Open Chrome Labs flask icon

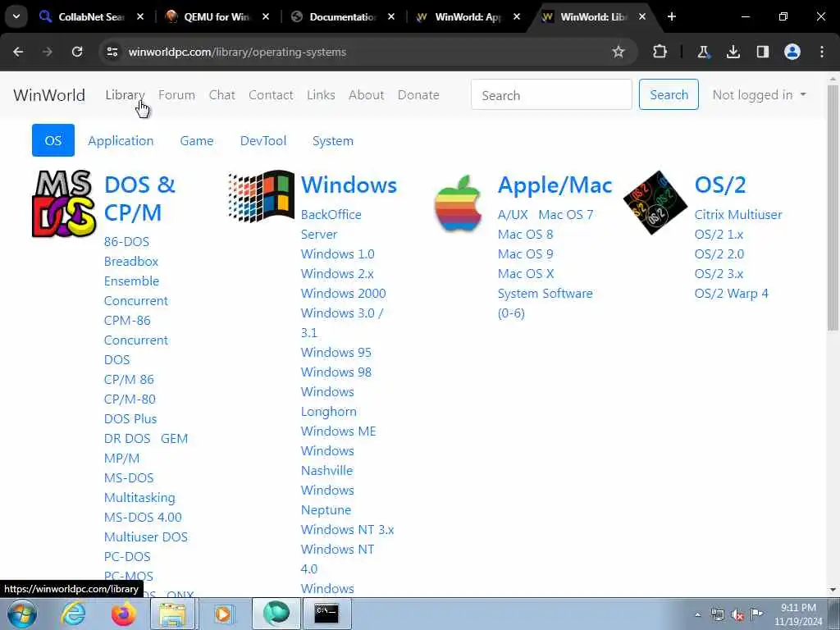tap(703, 52)
